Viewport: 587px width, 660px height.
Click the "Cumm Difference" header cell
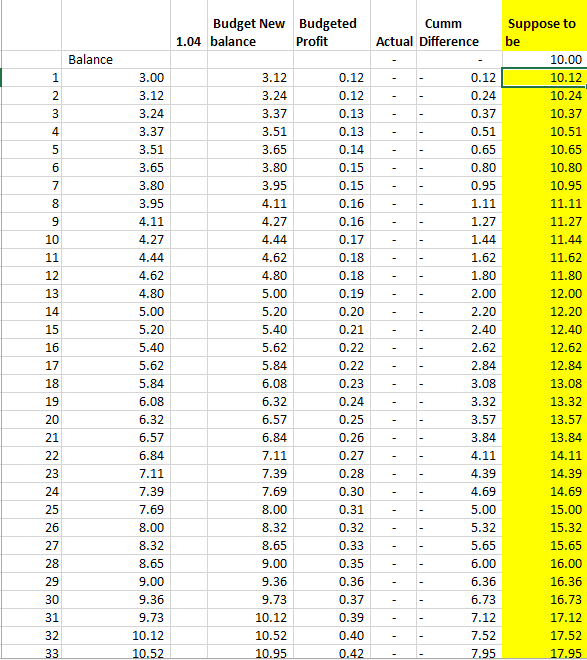459,25
